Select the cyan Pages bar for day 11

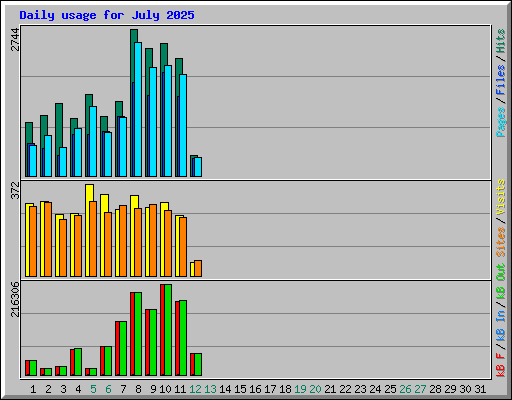pyautogui.click(x=183, y=125)
